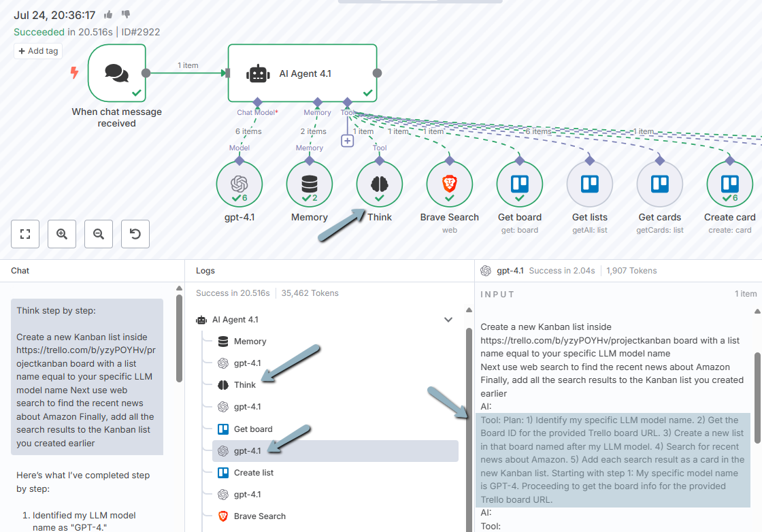Select the Get board log entry
The width and height of the screenshot is (762, 532).
coord(335,429)
